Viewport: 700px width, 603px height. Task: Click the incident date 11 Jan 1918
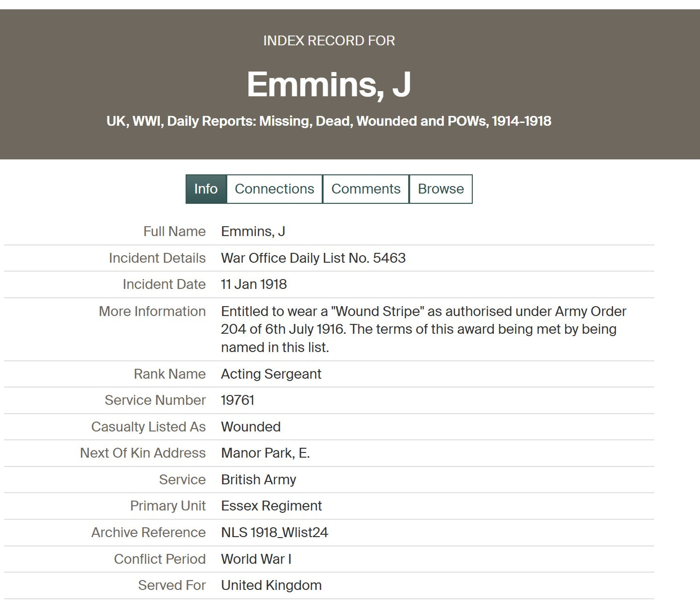tap(254, 284)
